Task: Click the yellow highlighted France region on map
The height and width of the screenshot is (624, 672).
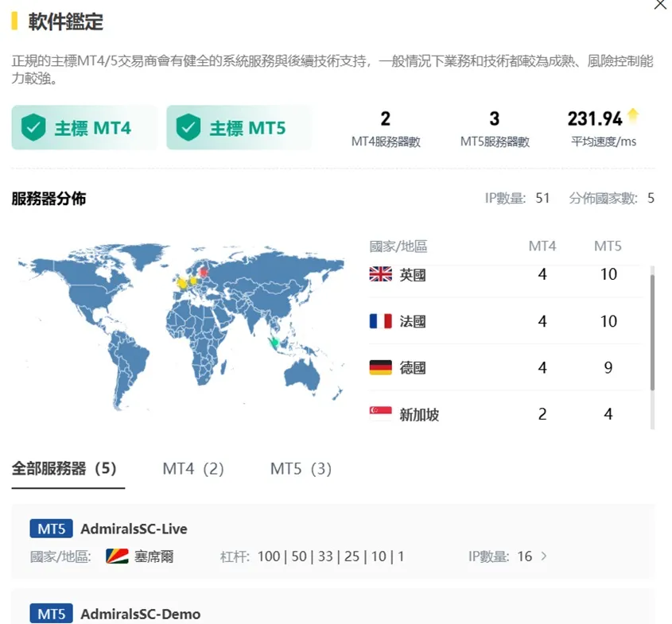Action: coord(182,283)
